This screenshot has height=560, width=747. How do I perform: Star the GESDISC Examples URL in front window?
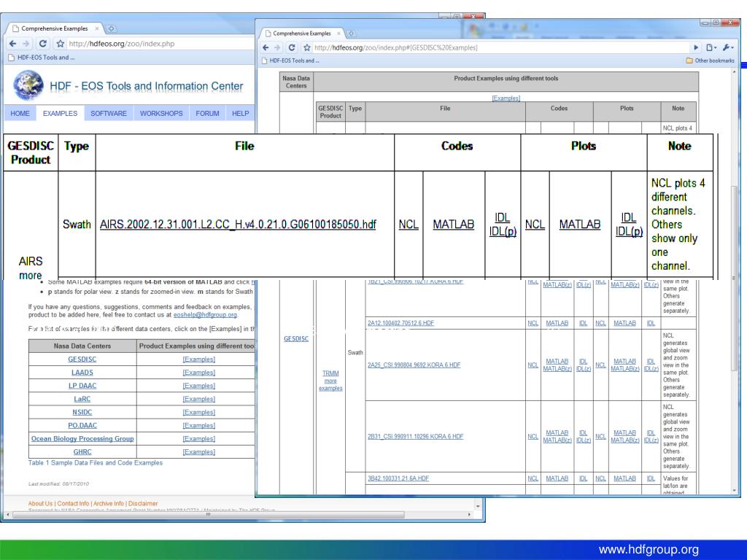(x=307, y=47)
